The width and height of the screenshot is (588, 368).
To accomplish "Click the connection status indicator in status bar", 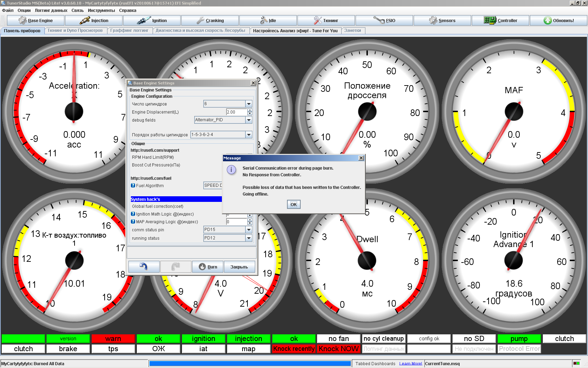I will click(x=576, y=363).
